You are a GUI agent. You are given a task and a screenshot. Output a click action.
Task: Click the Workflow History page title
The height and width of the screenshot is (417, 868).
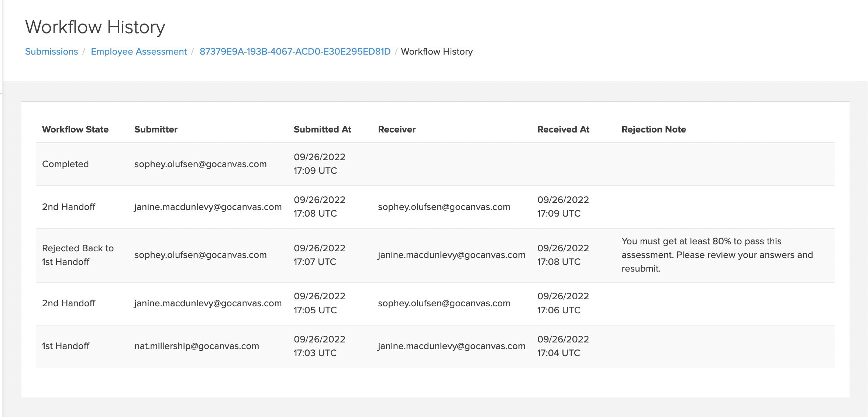click(95, 26)
